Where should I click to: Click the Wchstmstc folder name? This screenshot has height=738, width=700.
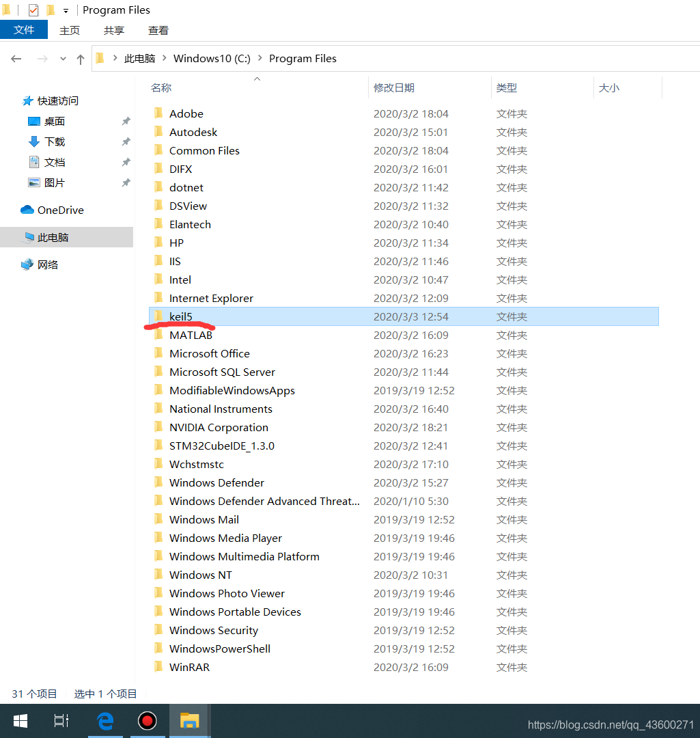[197, 464]
